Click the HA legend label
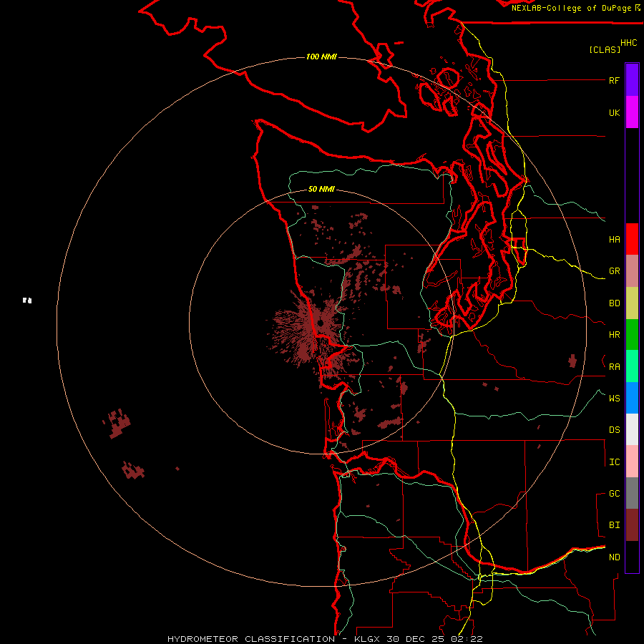This screenshot has height=644, width=644. 614,240
